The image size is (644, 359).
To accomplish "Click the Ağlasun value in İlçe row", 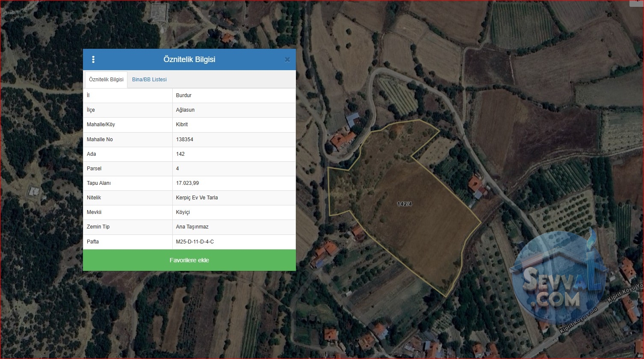I will point(185,110).
